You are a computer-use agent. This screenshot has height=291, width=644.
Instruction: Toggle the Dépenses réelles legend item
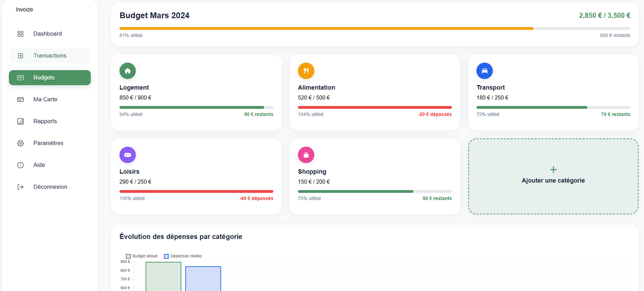tap(183, 256)
